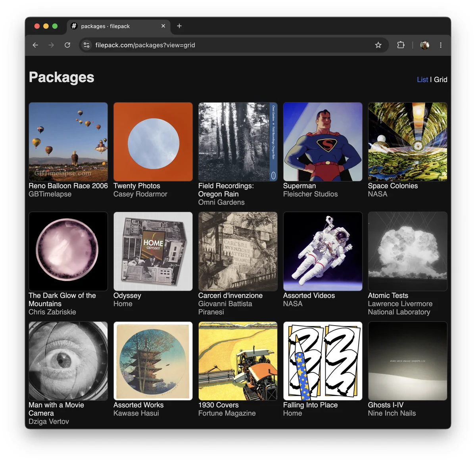Click The Dark Glow of the Mountains title

coord(62,299)
